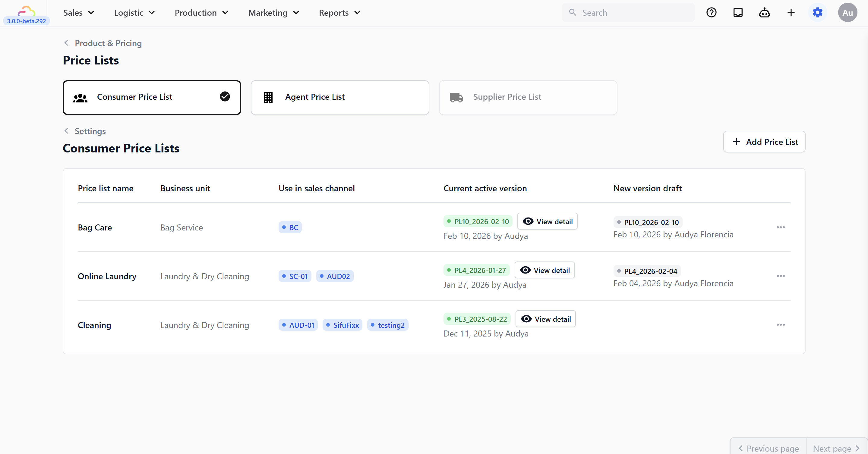The width and height of the screenshot is (868, 454).
Task: Expand the Reports menu dropdown
Action: coord(340,13)
